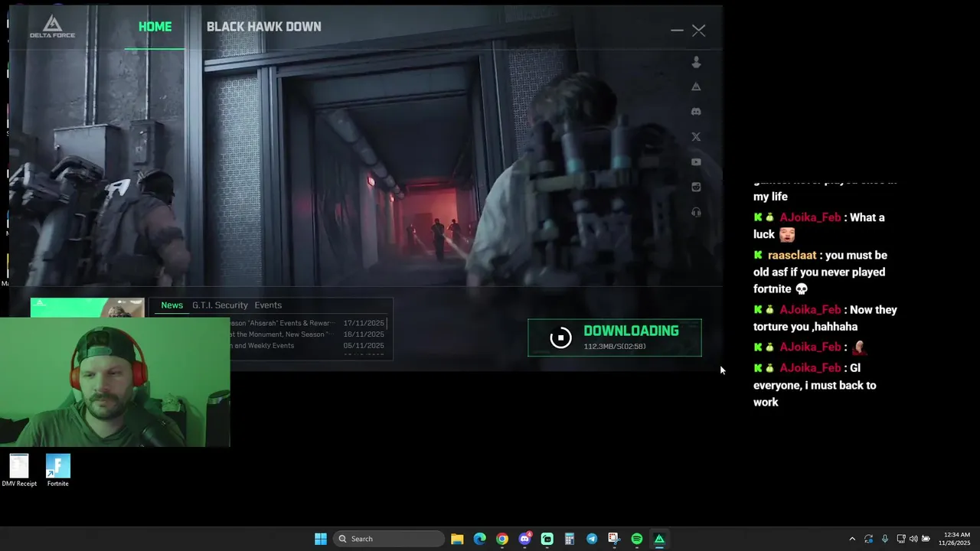The height and width of the screenshot is (551, 980).
Task: Launch Microsoft Edge from the taskbar
Action: click(x=479, y=539)
